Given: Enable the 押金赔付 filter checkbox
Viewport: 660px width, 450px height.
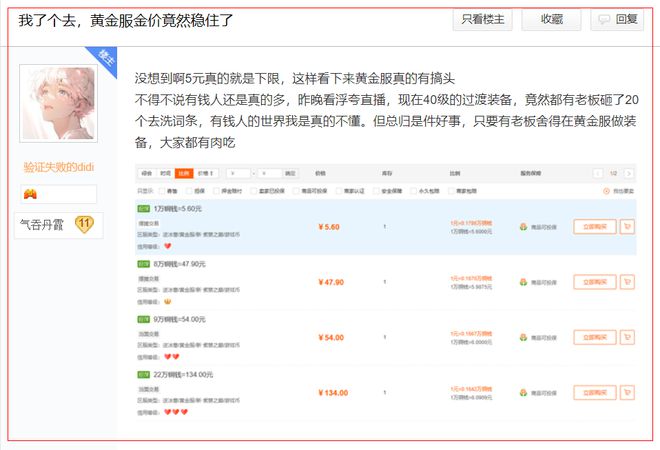Looking at the screenshot, I should click(216, 191).
